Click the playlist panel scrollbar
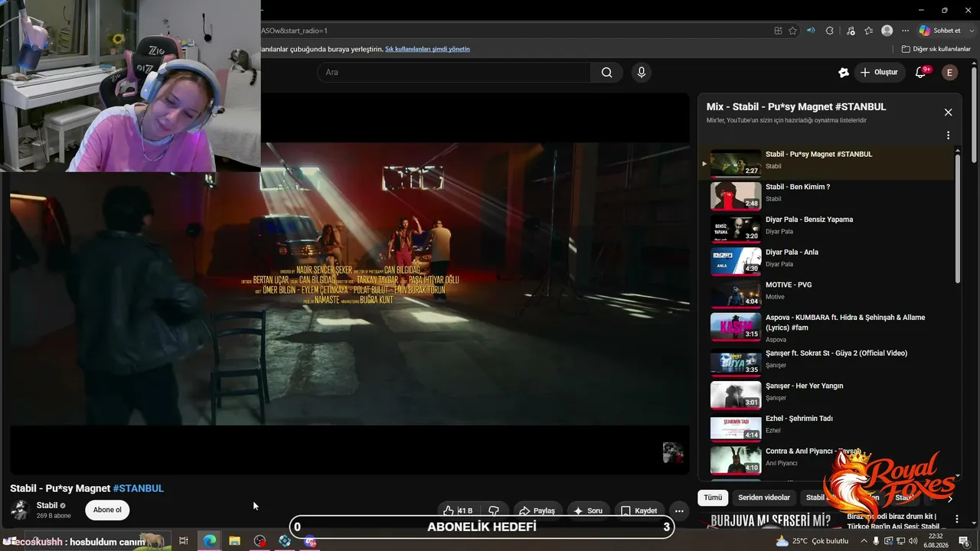Screen dimensions: 980x551 pos(957,218)
